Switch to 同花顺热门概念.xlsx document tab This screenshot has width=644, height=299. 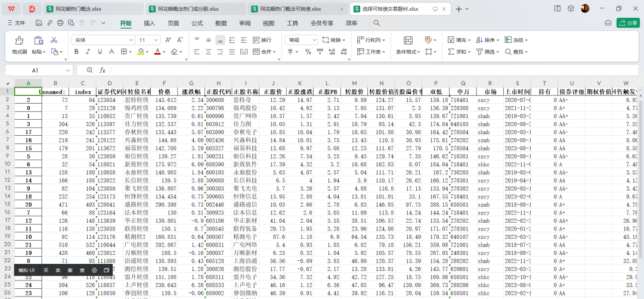click(92, 8)
